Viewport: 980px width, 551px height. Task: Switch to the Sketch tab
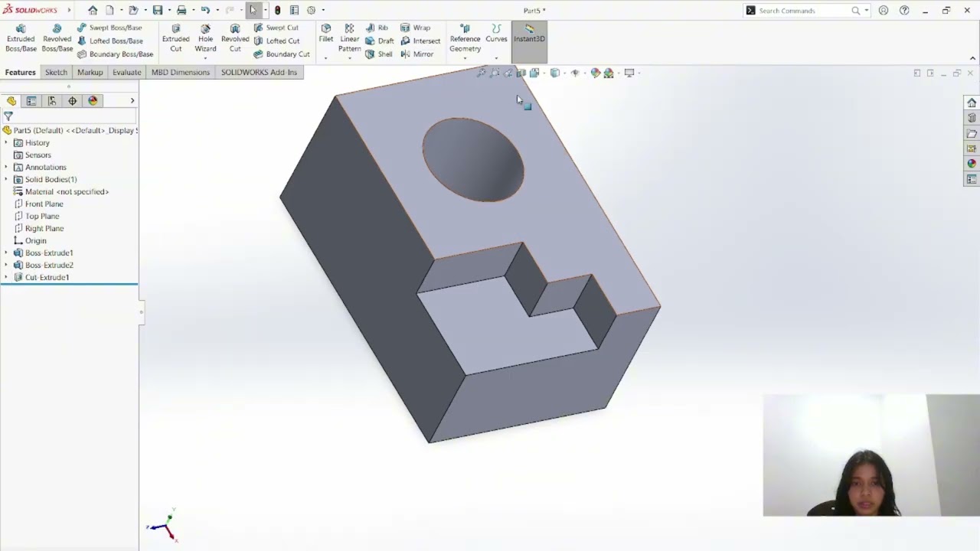pos(56,72)
